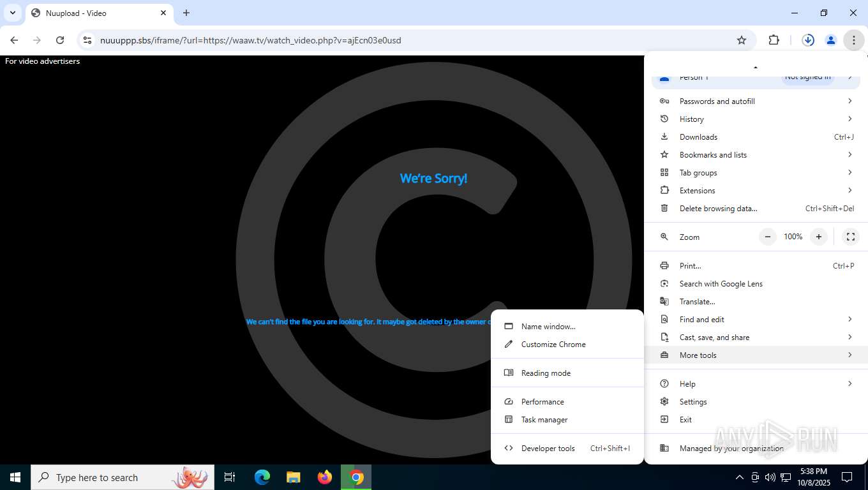868x490 pixels.
Task: Choose Search with Google Lens
Action: click(x=756, y=284)
